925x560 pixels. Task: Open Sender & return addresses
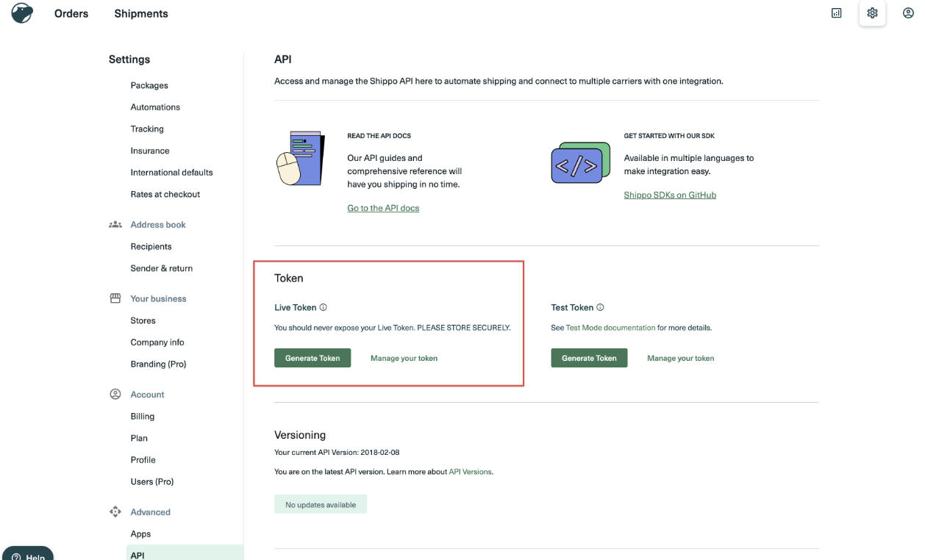[161, 269]
